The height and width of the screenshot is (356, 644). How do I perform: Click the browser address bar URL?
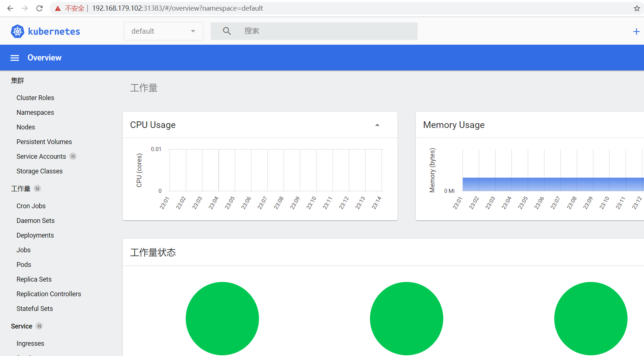click(x=177, y=8)
